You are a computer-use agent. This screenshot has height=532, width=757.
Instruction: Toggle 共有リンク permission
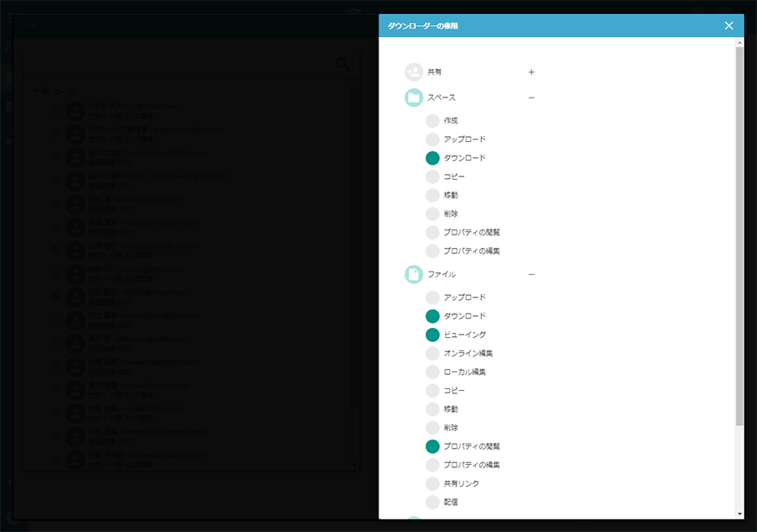(x=432, y=483)
